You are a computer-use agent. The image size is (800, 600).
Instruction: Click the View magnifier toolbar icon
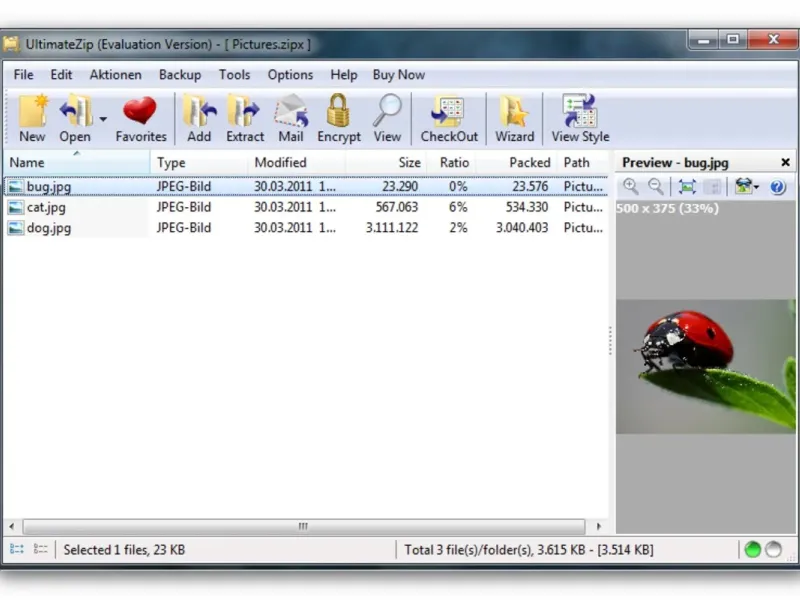click(x=387, y=110)
